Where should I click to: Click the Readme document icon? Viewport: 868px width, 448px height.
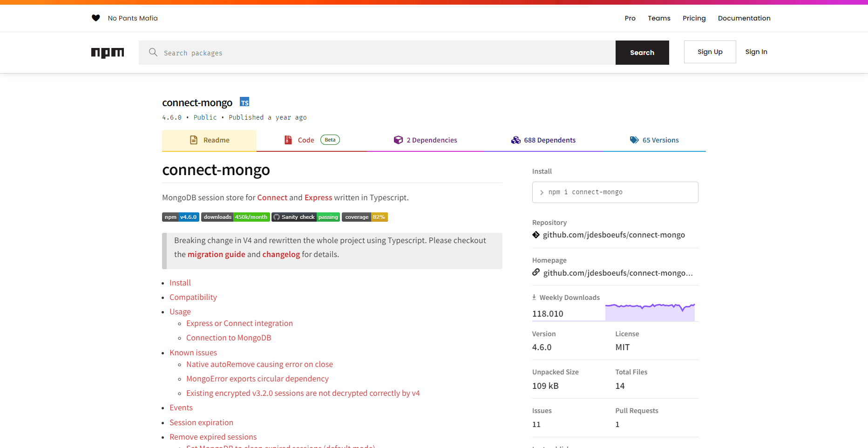[x=194, y=140]
